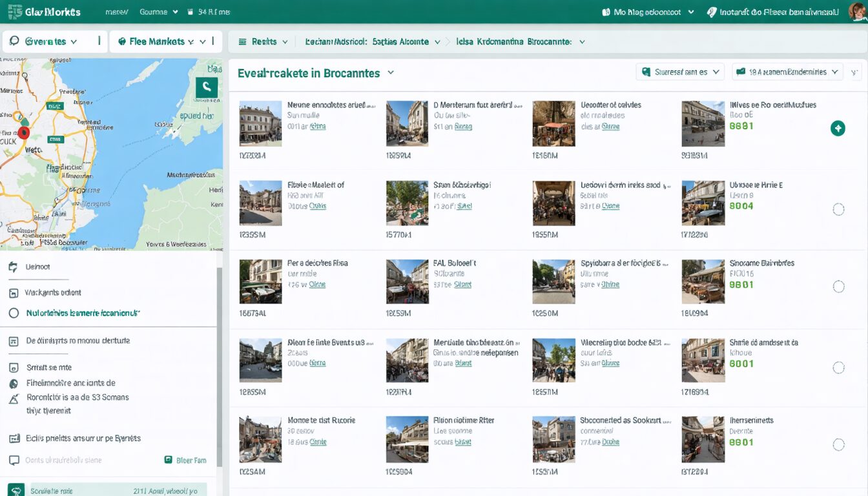Click the red location pin on map
This screenshot has width=868, height=496.
coord(24,132)
